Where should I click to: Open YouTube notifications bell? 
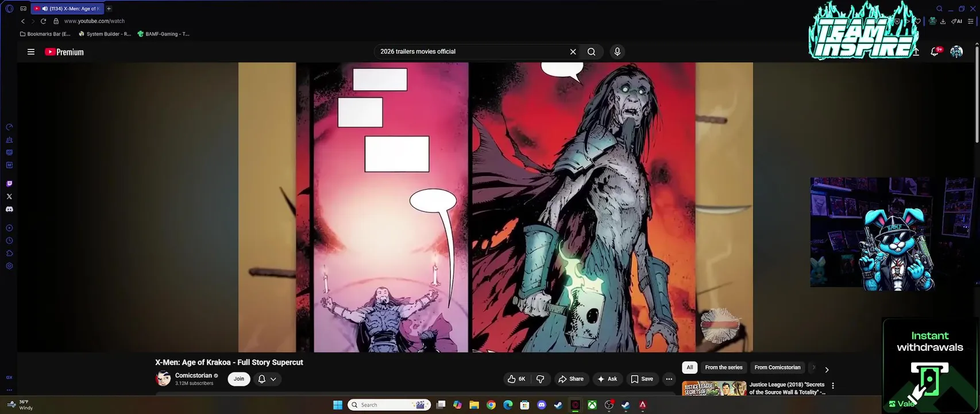click(935, 52)
